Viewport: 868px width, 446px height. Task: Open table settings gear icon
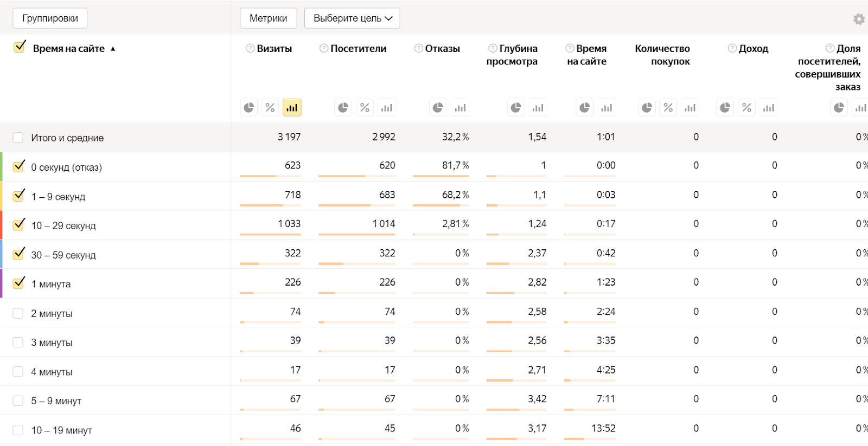859,19
